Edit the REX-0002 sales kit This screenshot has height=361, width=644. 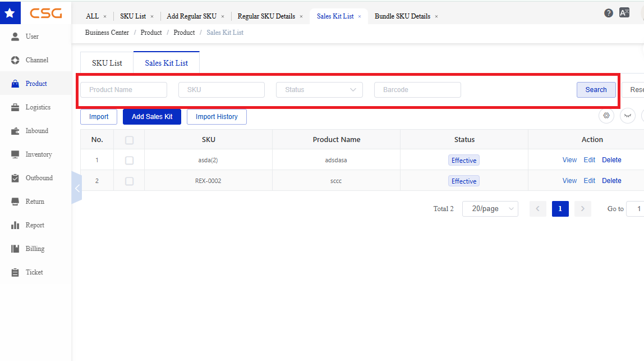(x=590, y=181)
